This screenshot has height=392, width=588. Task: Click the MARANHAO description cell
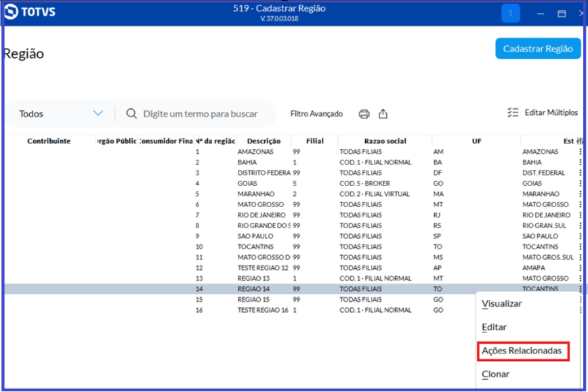tap(256, 194)
